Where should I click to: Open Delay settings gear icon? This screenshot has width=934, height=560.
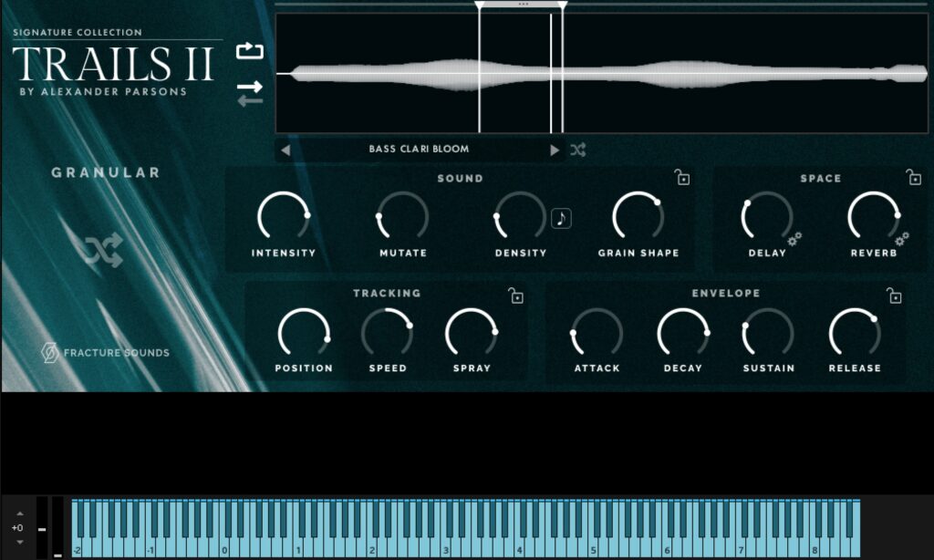pos(794,239)
